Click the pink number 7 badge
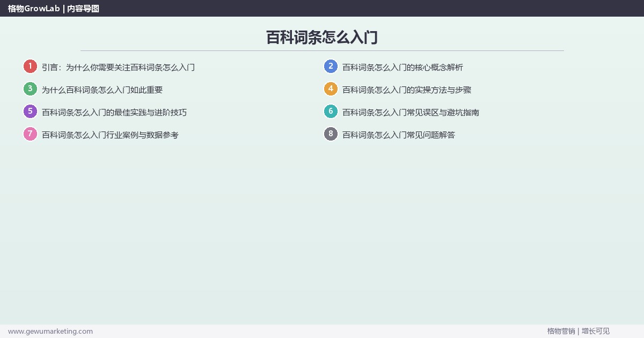Viewport: 644px width, 338px height. pos(30,134)
